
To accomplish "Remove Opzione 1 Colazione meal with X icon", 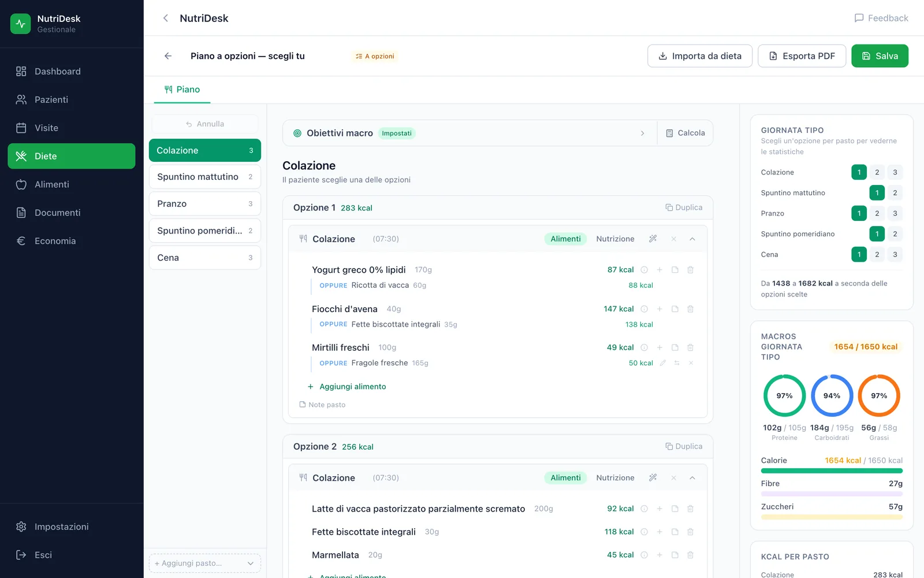I will pos(673,239).
